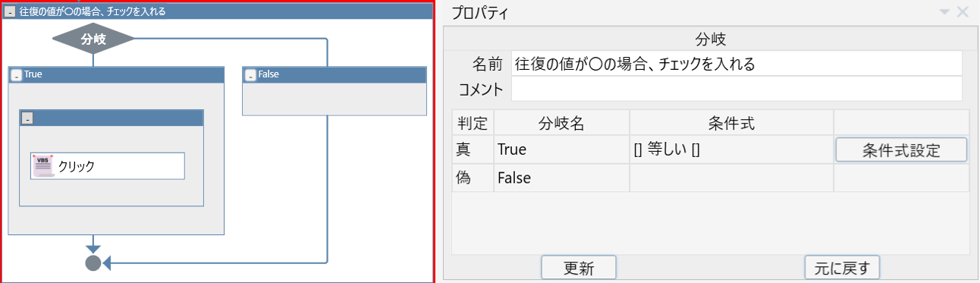This screenshot has width=980, height=283.
Task: Select the False branch name cell
Action: coord(561,178)
